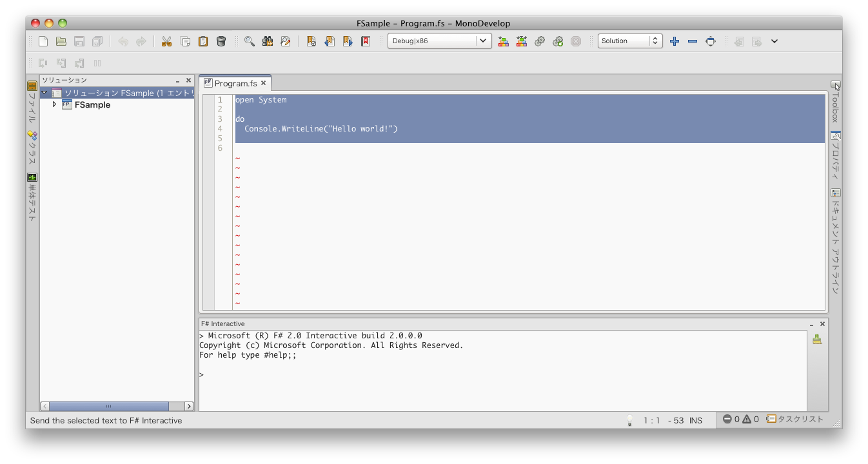This screenshot has width=868, height=464.
Task: Show hidden toolbar items with chevron
Action: pyautogui.click(x=774, y=41)
